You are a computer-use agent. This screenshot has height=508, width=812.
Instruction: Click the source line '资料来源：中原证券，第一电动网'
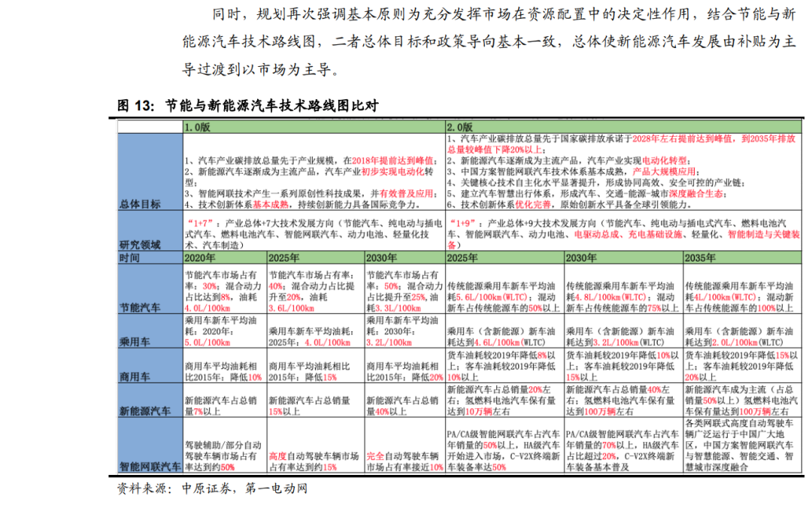[x=212, y=488]
